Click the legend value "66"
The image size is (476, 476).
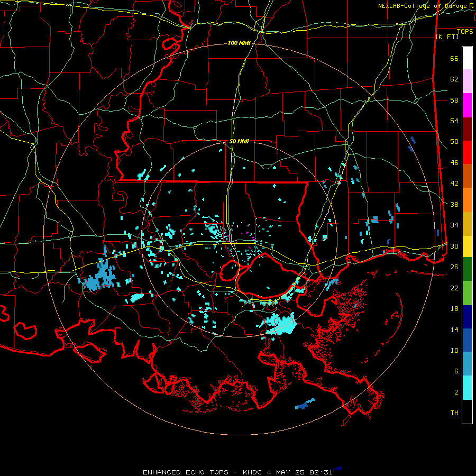tap(454, 59)
